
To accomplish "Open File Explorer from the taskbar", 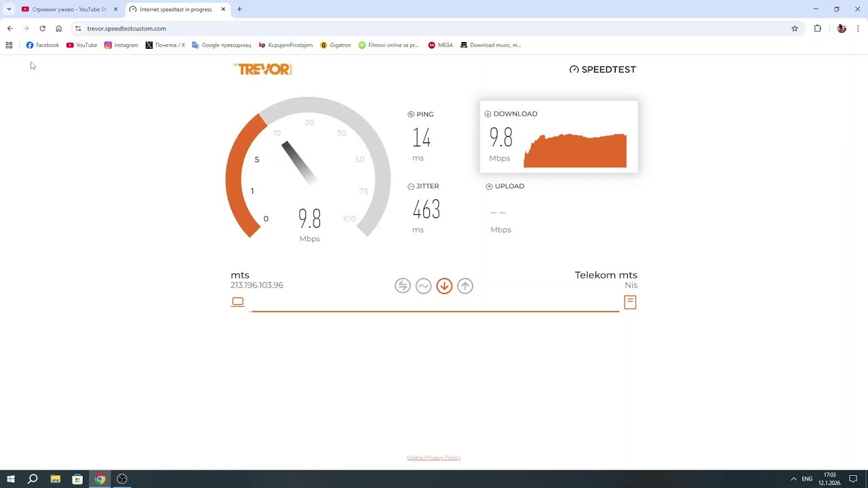I will (55, 479).
